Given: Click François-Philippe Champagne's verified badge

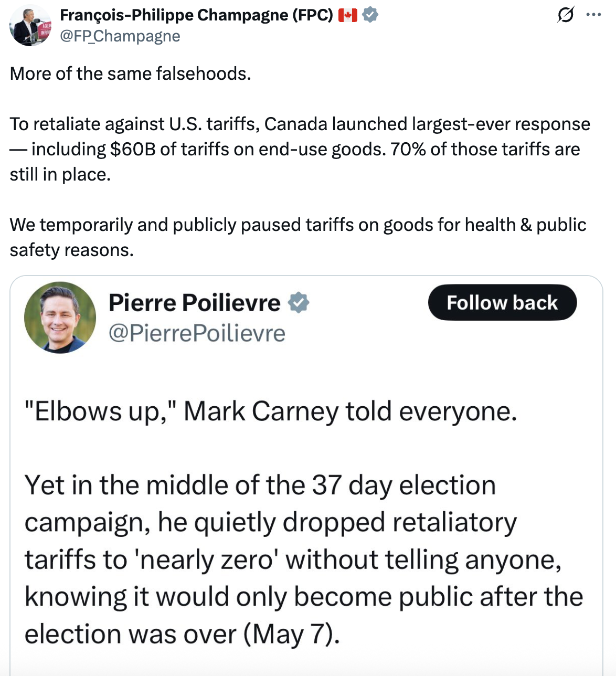Looking at the screenshot, I should point(370,15).
